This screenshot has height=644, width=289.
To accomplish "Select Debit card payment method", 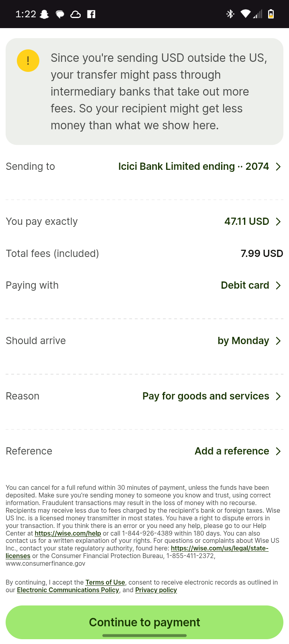I will 245,285.
